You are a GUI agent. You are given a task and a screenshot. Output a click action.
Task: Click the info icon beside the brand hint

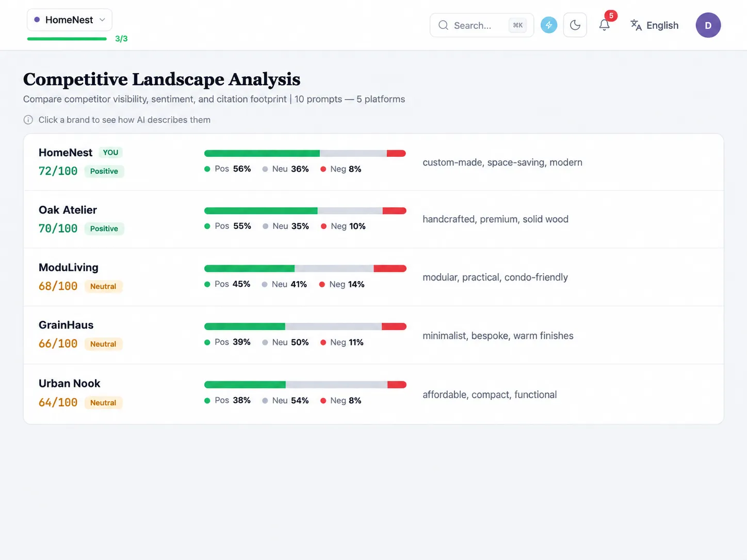[28, 120]
